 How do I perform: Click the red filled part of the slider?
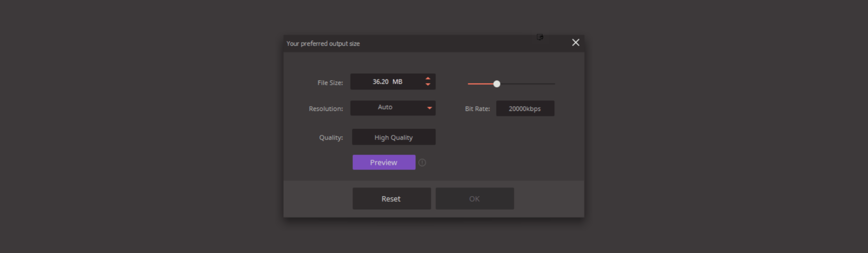coord(480,84)
